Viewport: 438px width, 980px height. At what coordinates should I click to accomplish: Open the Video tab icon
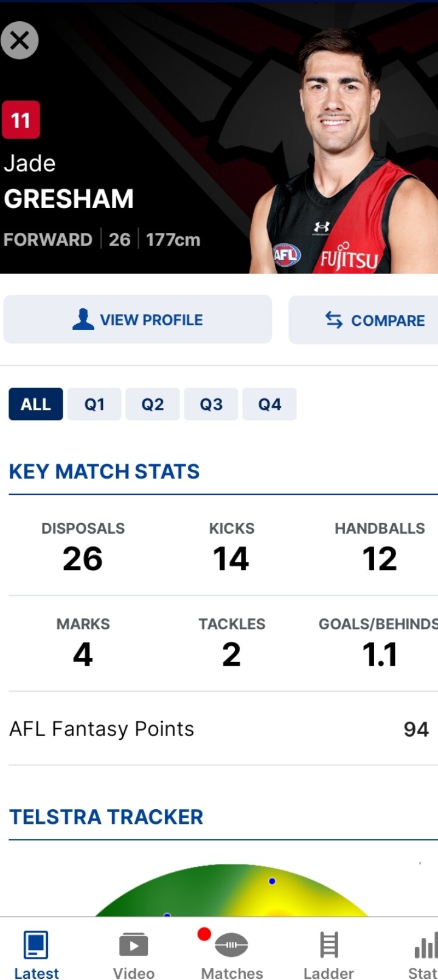133,945
